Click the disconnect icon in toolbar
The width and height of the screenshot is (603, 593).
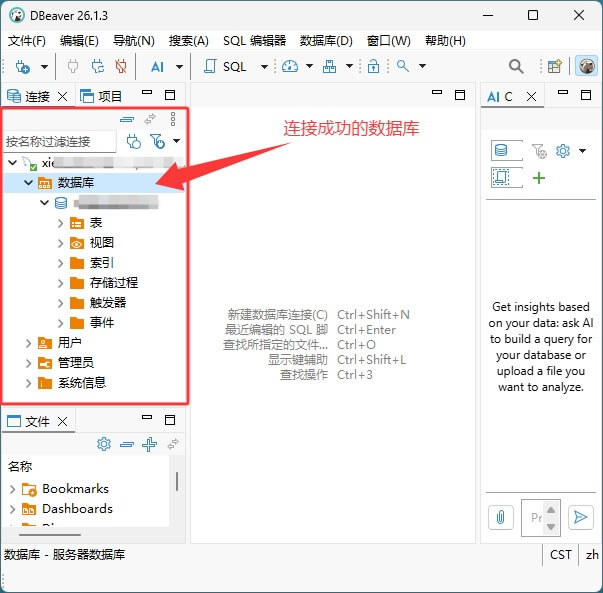pyautogui.click(x=121, y=67)
